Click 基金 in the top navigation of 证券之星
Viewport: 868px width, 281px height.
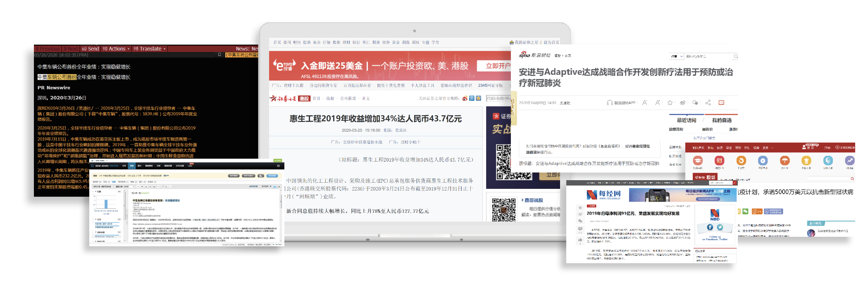pyautogui.click(x=317, y=42)
